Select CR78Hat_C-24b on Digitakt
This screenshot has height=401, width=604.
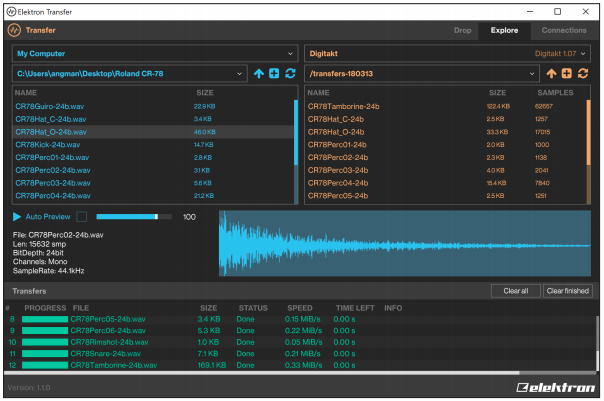446,119
